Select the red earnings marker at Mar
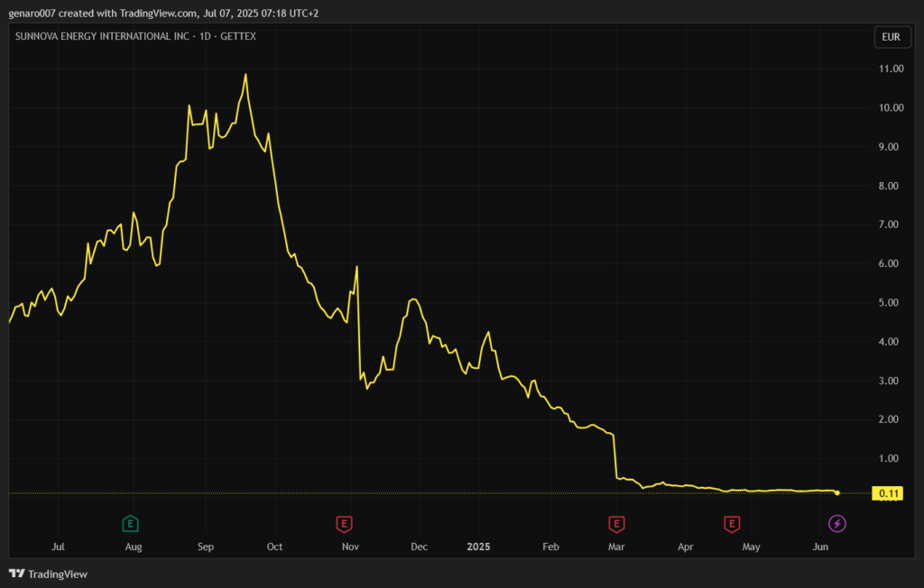Screen dimensions: 924x588 pyautogui.click(x=616, y=523)
